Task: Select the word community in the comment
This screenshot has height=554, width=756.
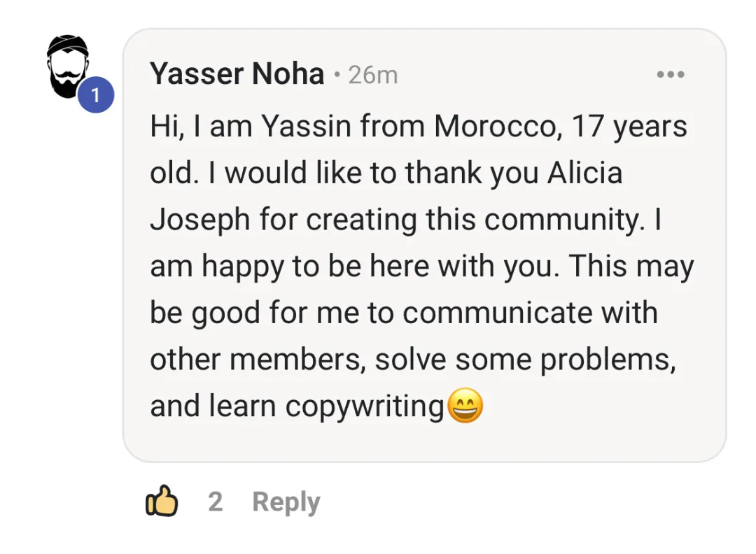Action: (563, 220)
